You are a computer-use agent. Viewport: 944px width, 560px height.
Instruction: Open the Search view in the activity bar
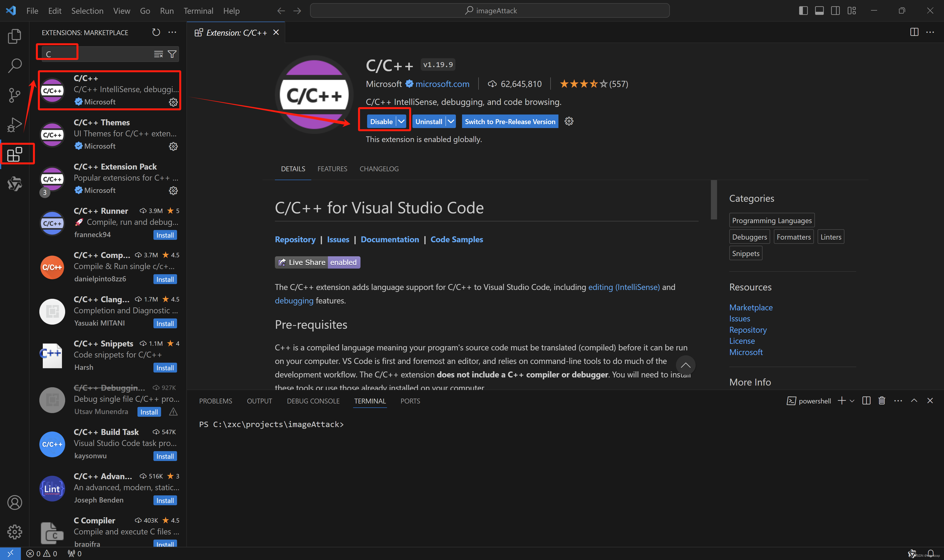pos(14,65)
